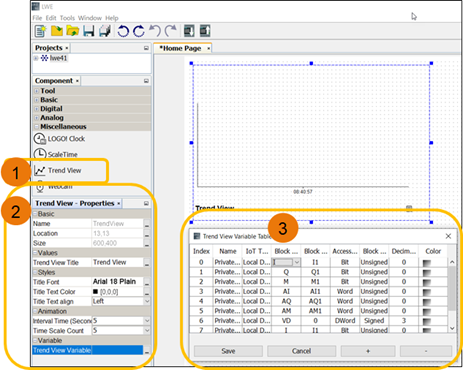
Task: Close the Trend View Variable Table dialog
Action: point(448,236)
